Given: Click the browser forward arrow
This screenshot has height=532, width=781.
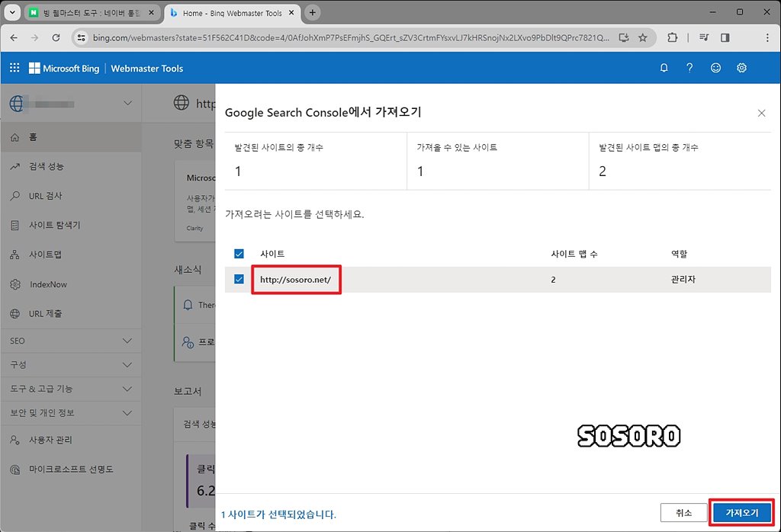Looking at the screenshot, I should (34, 37).
